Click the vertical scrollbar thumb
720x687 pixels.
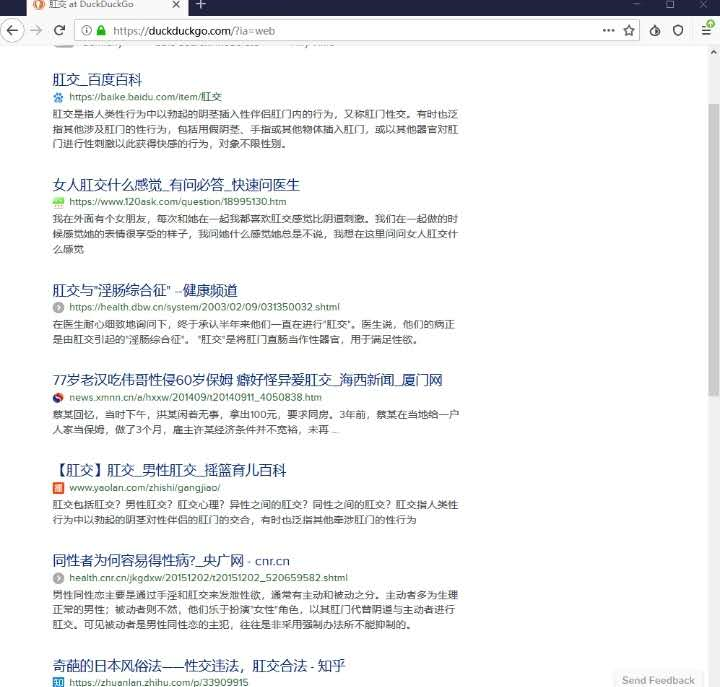(x=714, y=249)
